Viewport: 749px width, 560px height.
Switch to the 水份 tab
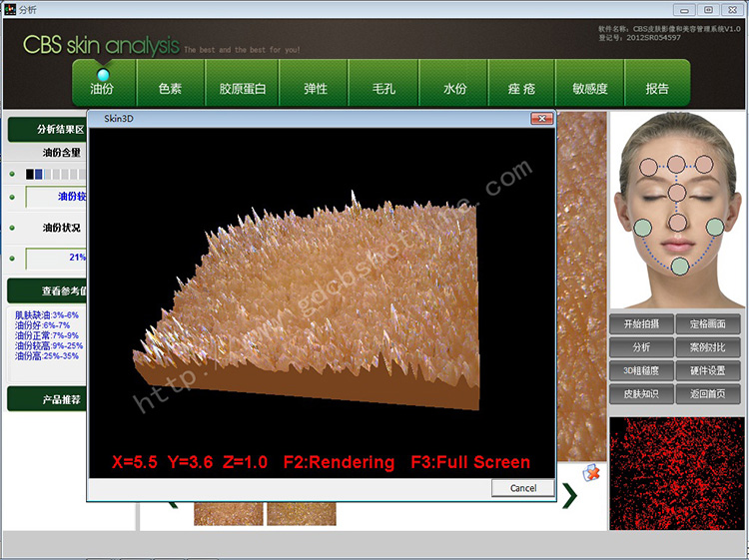pos(453,83)
